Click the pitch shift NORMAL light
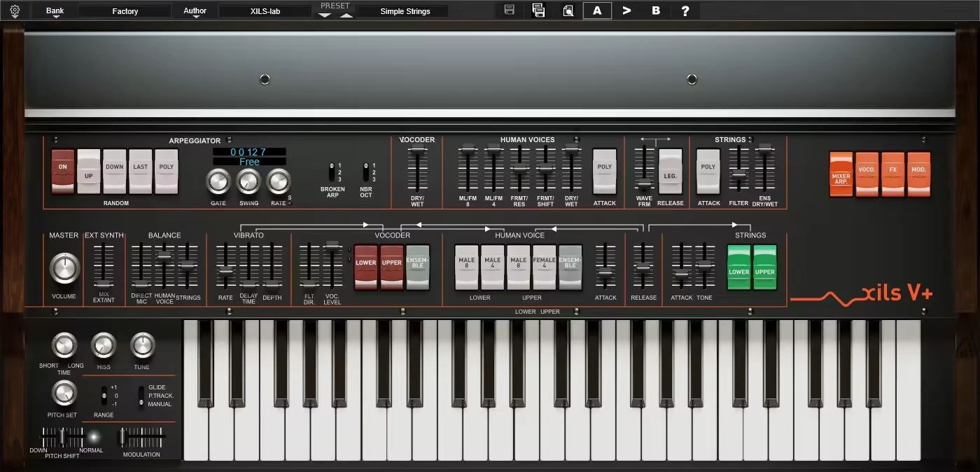 pyautogui.click(x=92, y=437)
